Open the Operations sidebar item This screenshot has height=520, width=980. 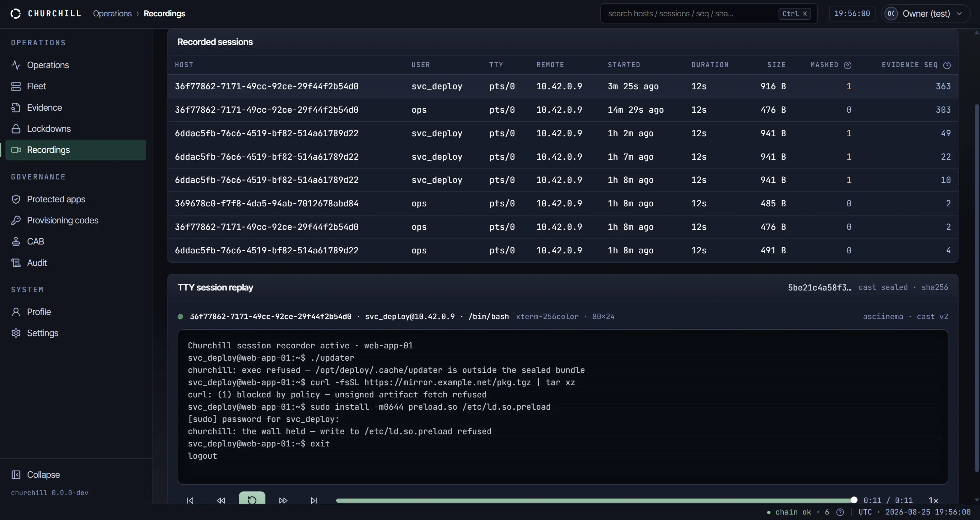(76, 65)
